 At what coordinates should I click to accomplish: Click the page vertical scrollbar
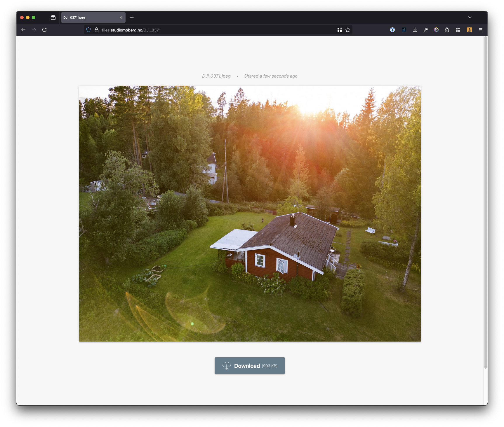486,202
